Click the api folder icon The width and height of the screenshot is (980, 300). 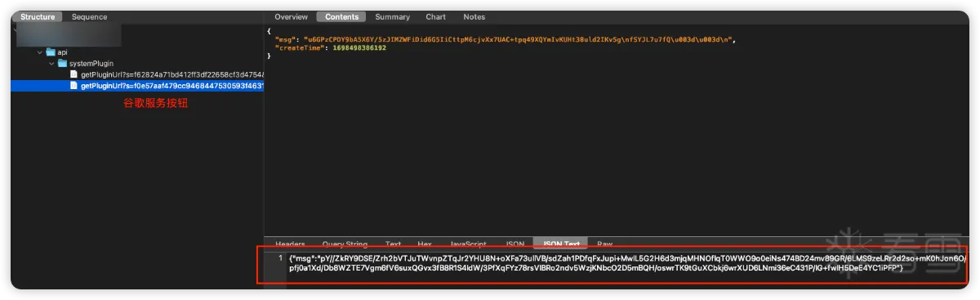pyautogui.click(x=51, y=52)
